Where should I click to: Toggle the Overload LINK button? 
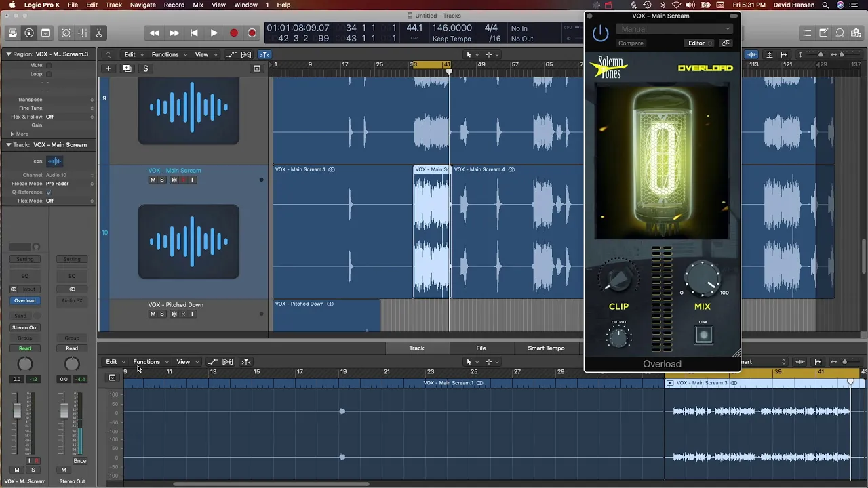coord(703,335)
